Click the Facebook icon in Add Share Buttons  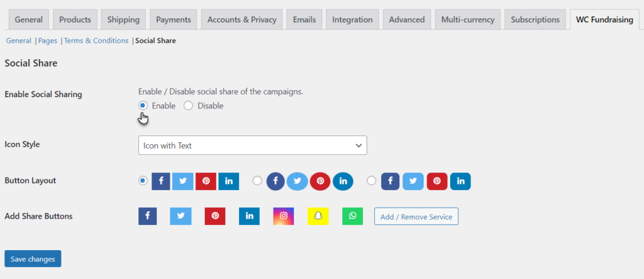[x=147, y=216]
